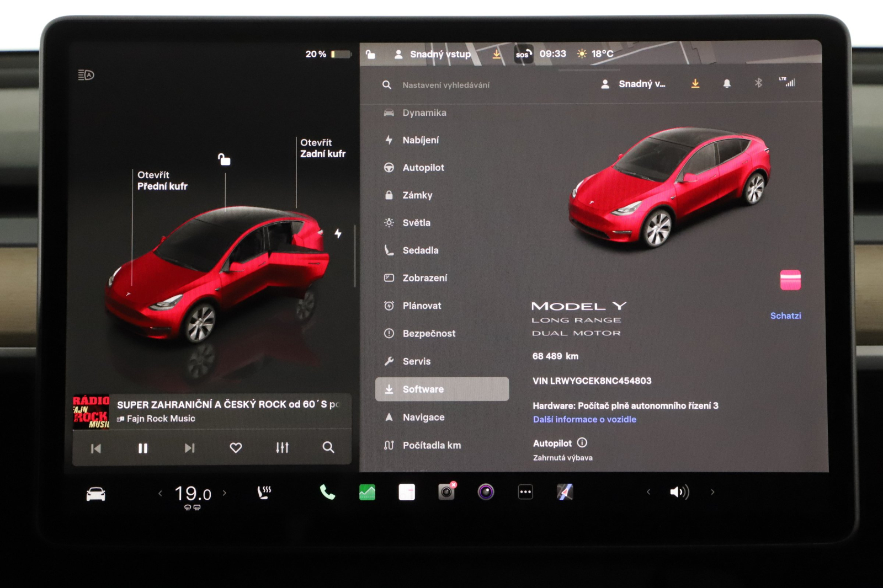Expand temperature with the right chevron arrow

click(225, 494)
